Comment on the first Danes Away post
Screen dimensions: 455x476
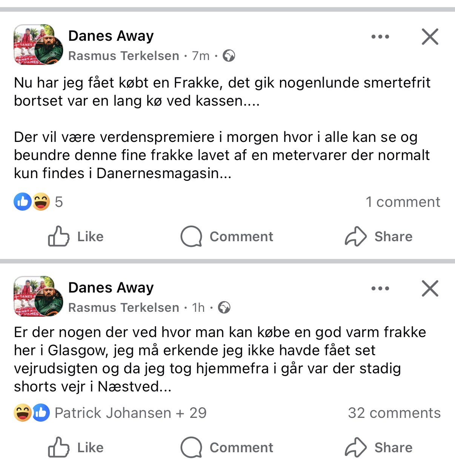227,237
